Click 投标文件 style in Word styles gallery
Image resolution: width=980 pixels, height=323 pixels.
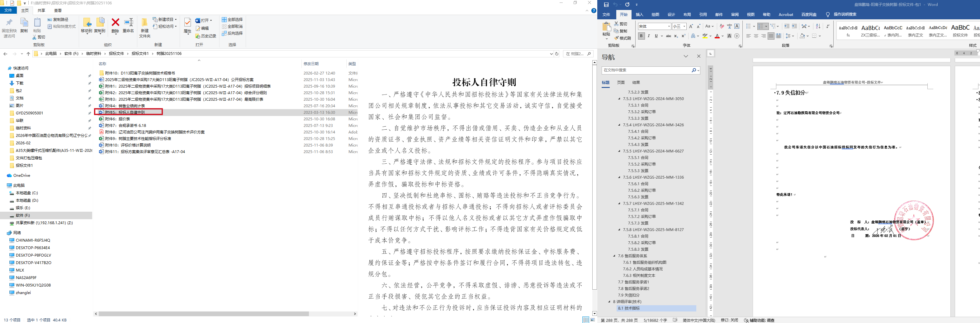[x=960, y=30]
